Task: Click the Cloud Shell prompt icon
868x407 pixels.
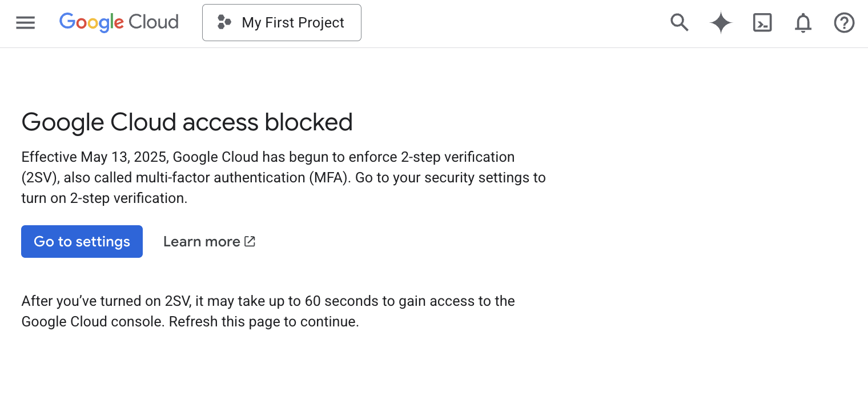Action: (x=762, y=23)
